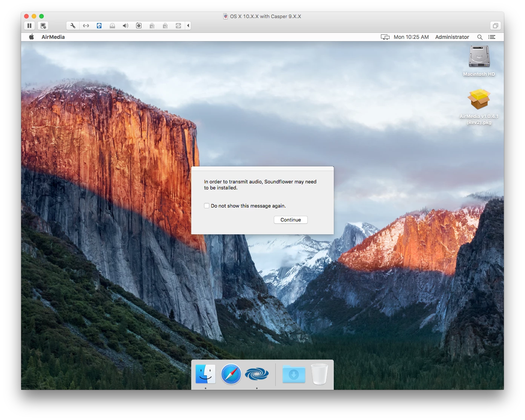Click the Continue button
525x420 pixels.
tap(291, 220)
